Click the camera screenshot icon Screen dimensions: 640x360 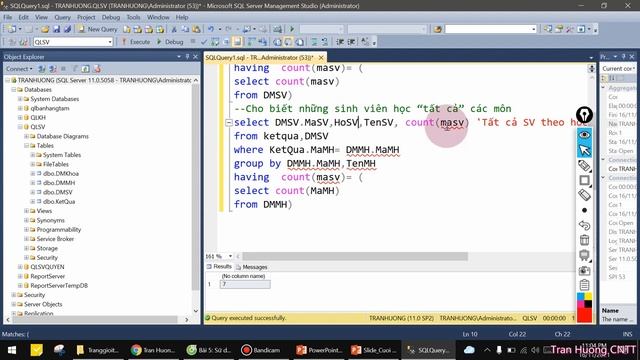coord(584,270)
